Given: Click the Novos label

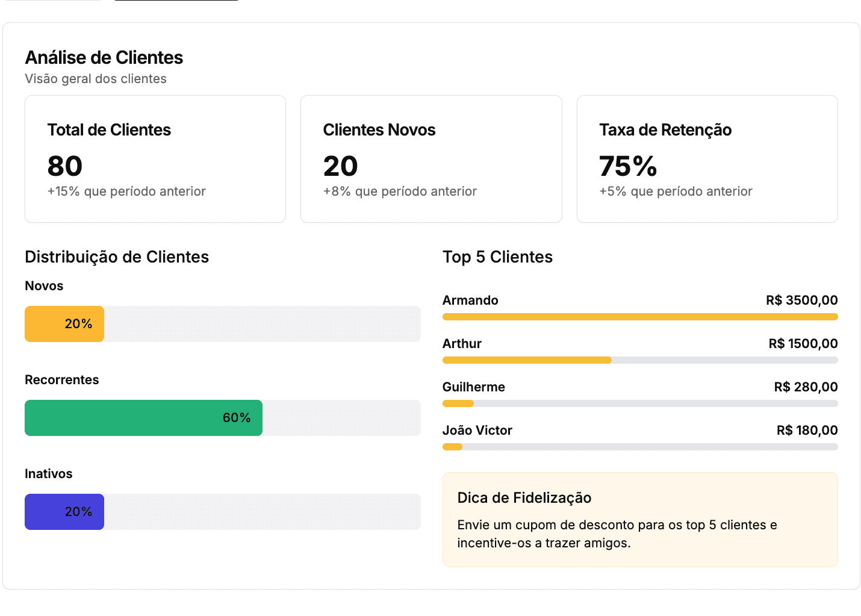Looking at the screenshot, I should pos(44,286).
